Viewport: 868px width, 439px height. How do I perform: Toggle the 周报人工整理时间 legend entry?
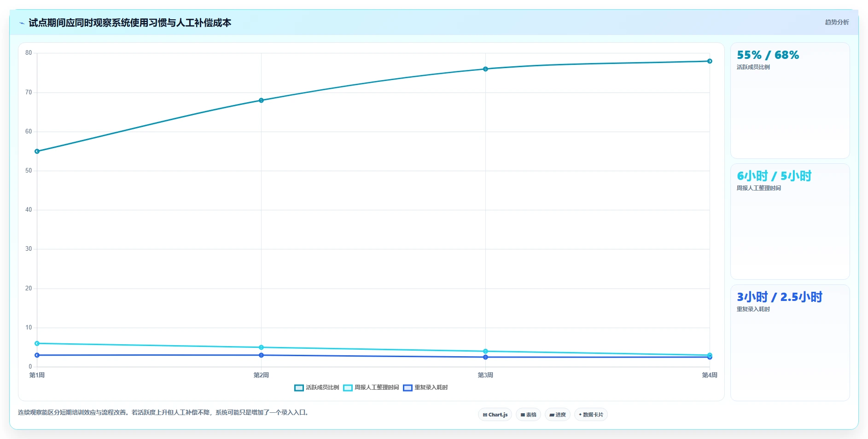click(371, 387)
